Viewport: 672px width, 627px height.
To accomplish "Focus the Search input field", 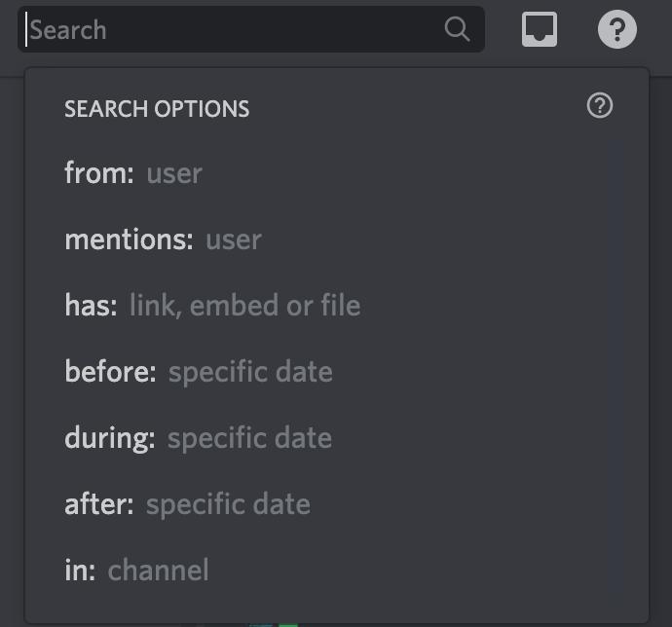I will pos(251,29).
